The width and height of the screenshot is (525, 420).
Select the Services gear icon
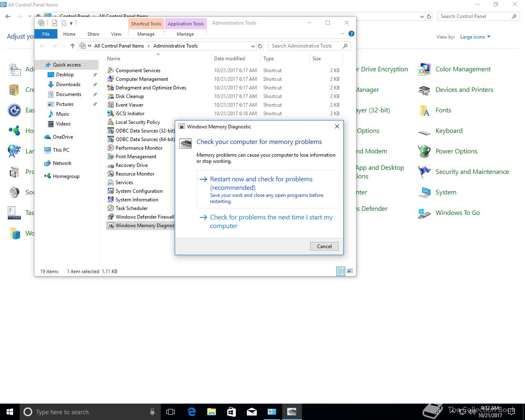[110, 183]
